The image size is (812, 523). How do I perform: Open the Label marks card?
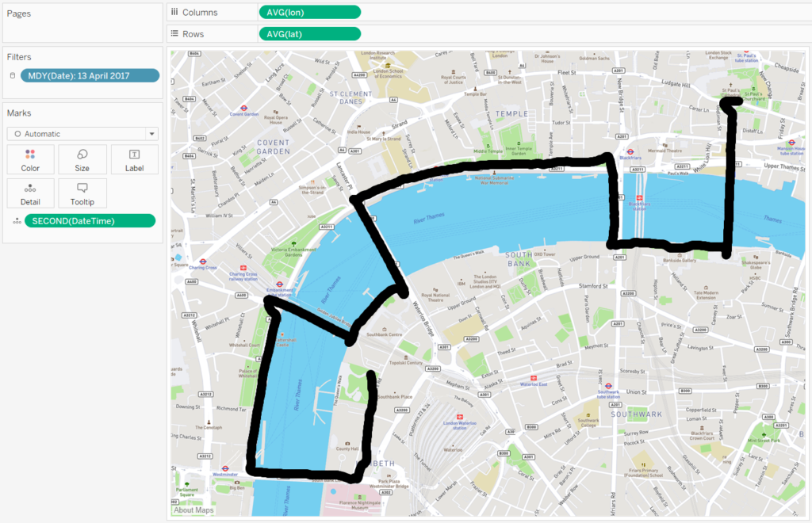click(134, 160)
